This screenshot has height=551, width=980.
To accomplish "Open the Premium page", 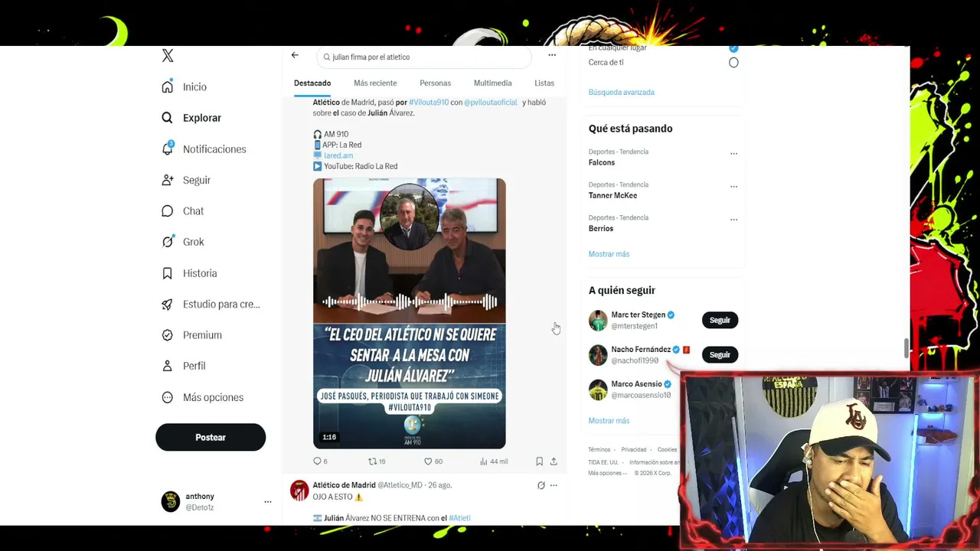I will coord(191,335).
